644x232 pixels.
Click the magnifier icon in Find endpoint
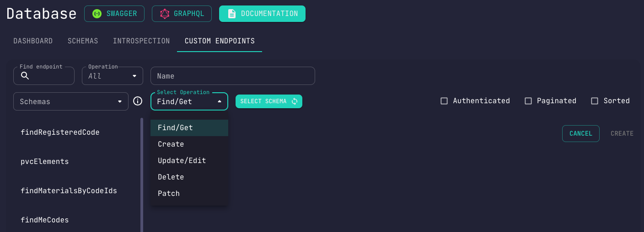pyautogui.click(x=25, y=76)
